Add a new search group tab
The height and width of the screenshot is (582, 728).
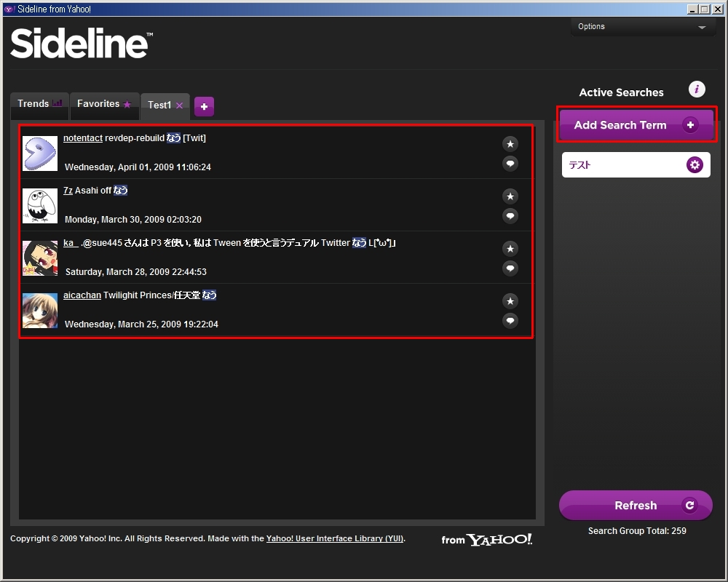pos(204,107)
